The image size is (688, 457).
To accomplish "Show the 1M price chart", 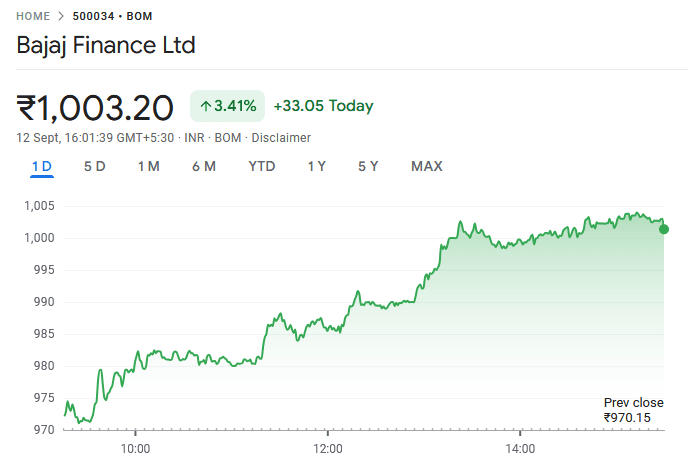I will [148, 166].
